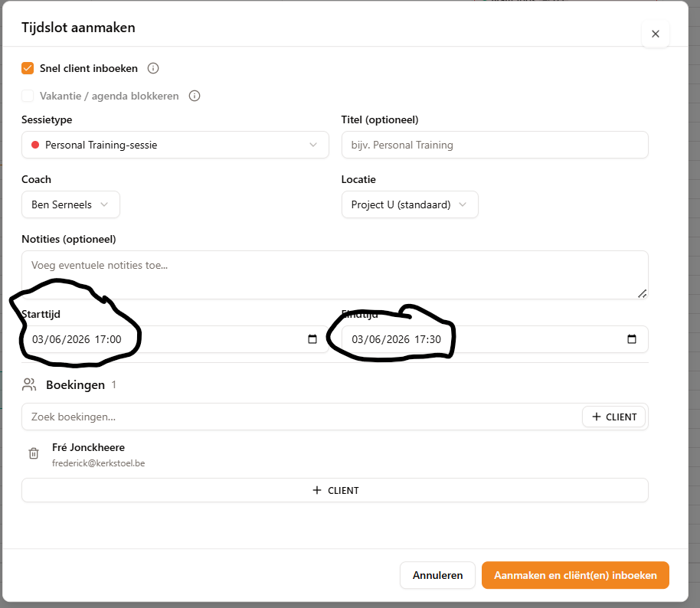Enable Vakantie / agenda blokkeren checkbox
The height and width of the screenshot is (608, 700).
pos(28,96)
